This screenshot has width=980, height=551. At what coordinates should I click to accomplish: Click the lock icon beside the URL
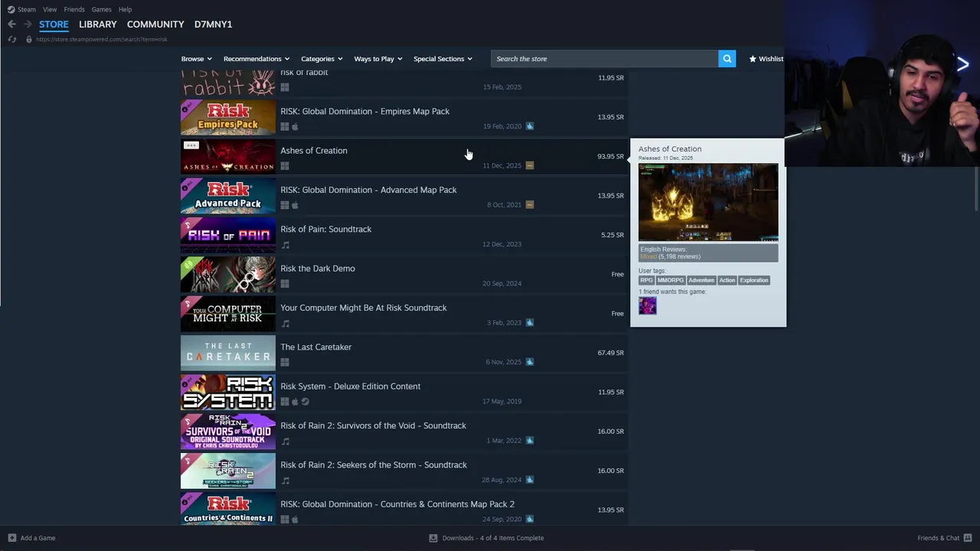[29, 39]
